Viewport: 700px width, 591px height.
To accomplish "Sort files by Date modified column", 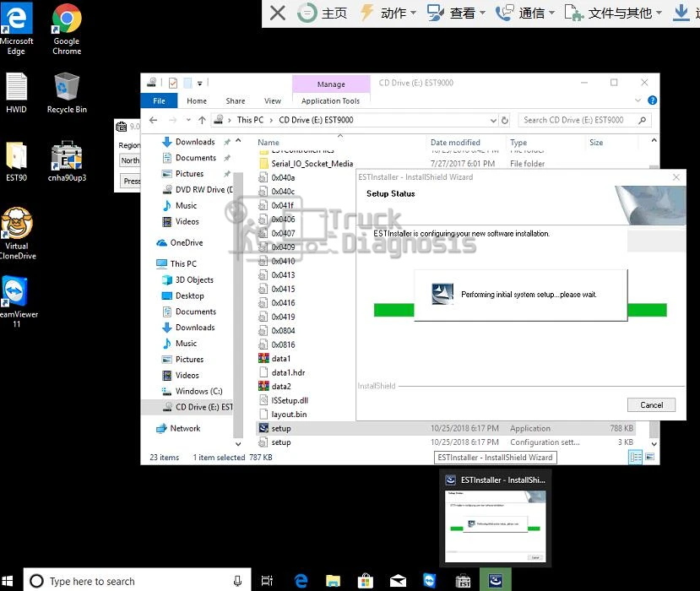I will [x=455, y=143].
